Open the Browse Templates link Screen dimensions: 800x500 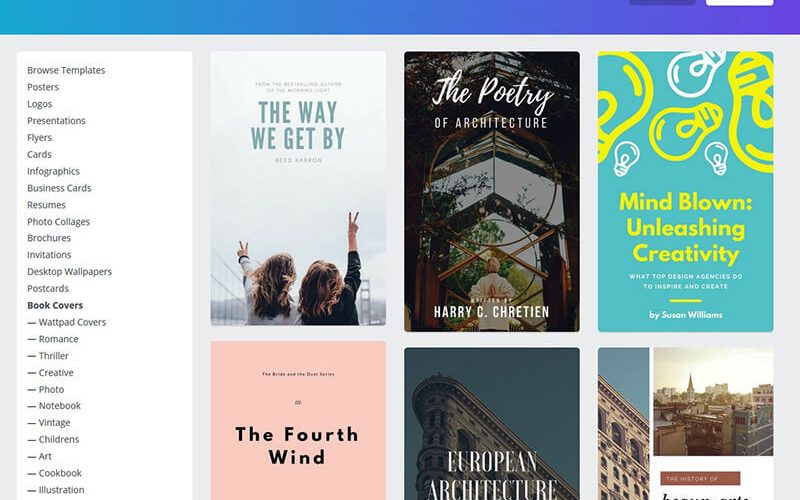coord(66,70)
